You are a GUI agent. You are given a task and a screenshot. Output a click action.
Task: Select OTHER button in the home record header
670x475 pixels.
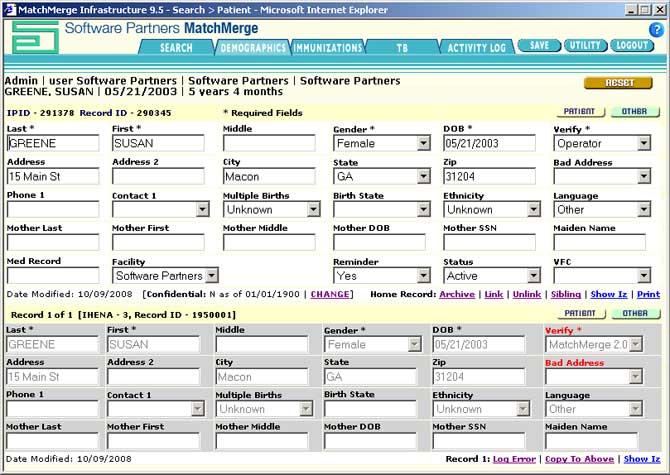coord(635,111)
